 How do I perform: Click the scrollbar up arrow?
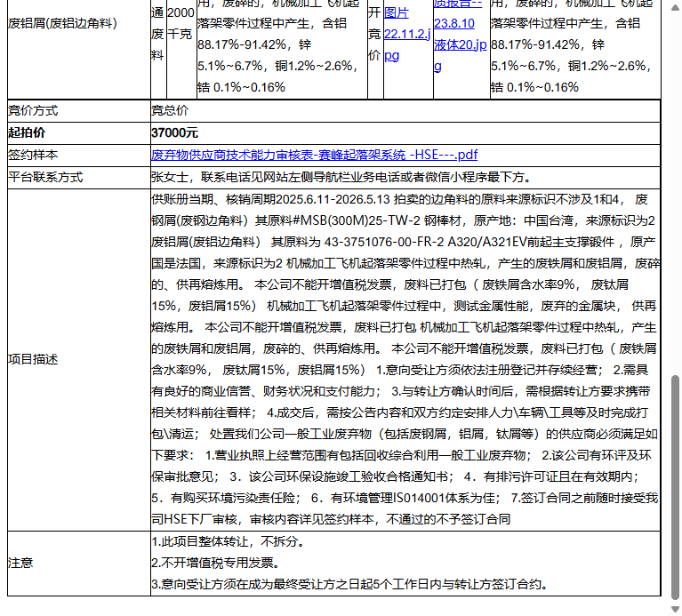click(x=675, y=6)
